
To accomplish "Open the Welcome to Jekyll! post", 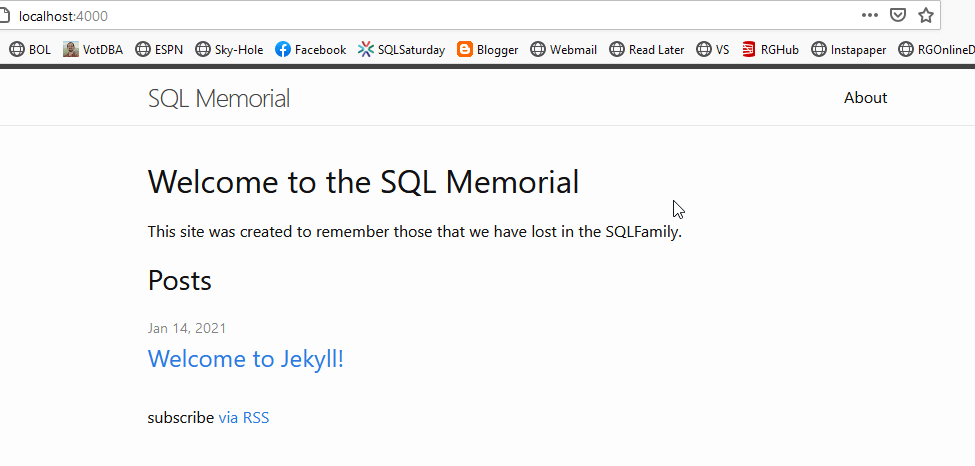I will 245,359.
